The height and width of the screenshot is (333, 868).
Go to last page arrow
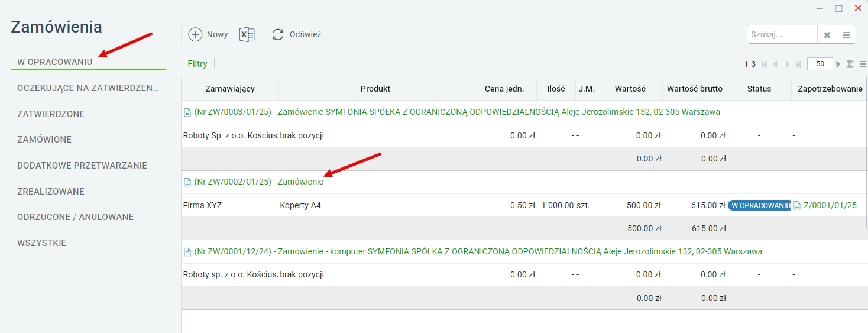pos(799,64)
